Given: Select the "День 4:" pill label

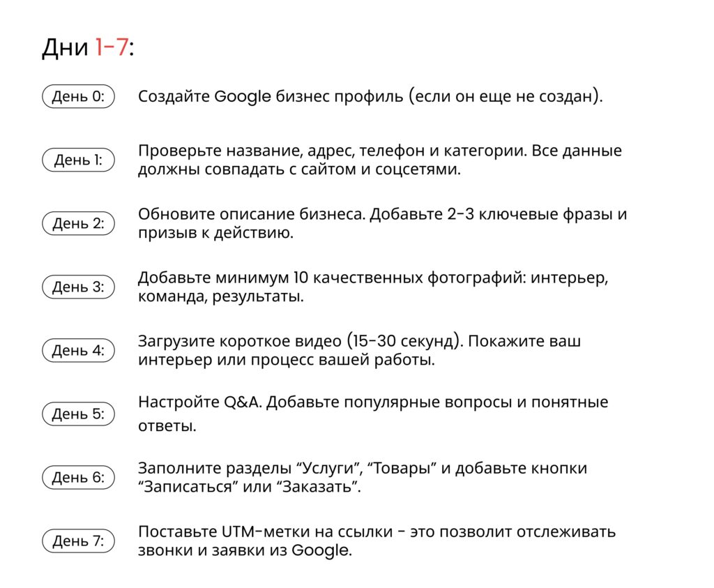Looking at the screenshot, I should [78, 350].
